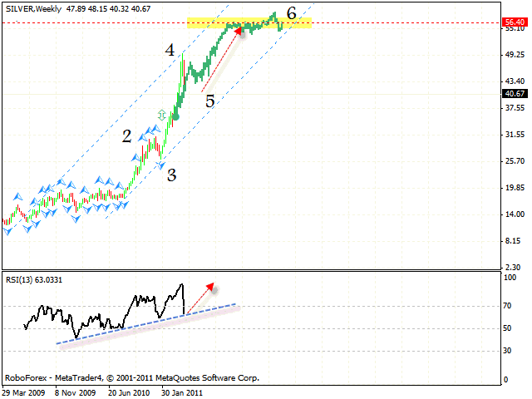Select the wave label 6 at top right

pos(291,13)
